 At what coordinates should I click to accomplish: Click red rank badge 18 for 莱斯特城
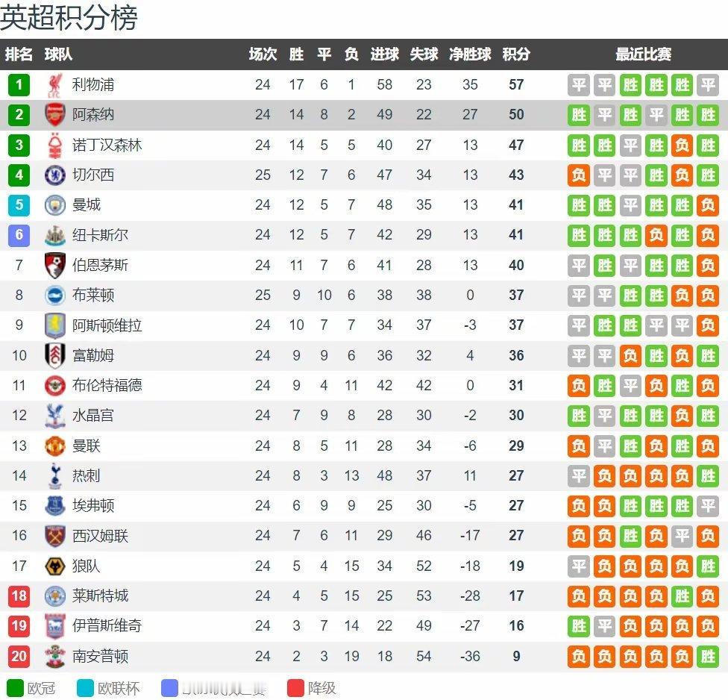click(19, 596)
